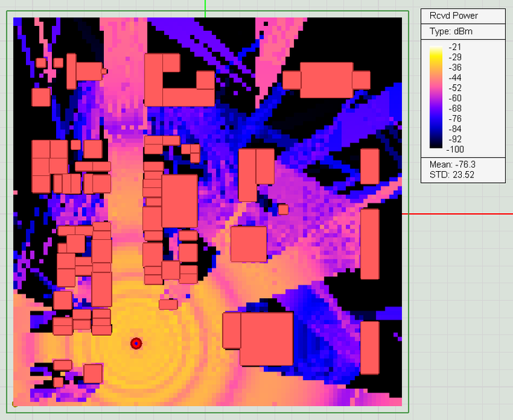Click the transmitter marker with the blue center

[x=136, y=343]
